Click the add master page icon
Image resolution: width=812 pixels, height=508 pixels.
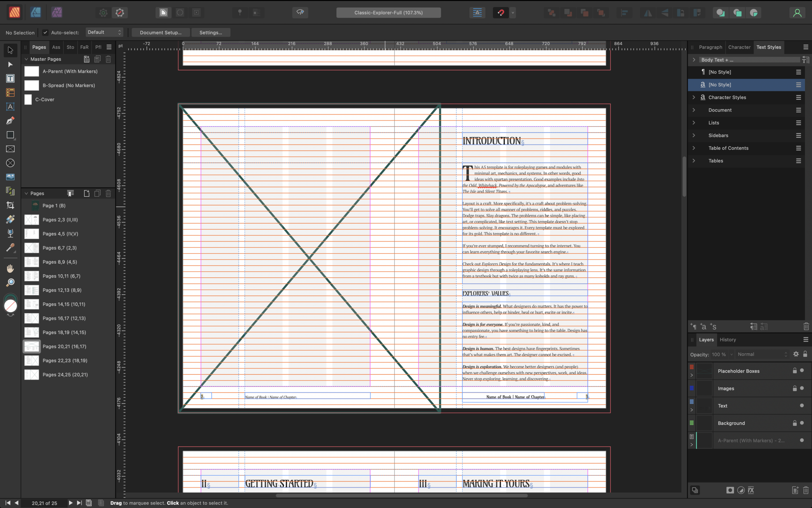point(86,59)
